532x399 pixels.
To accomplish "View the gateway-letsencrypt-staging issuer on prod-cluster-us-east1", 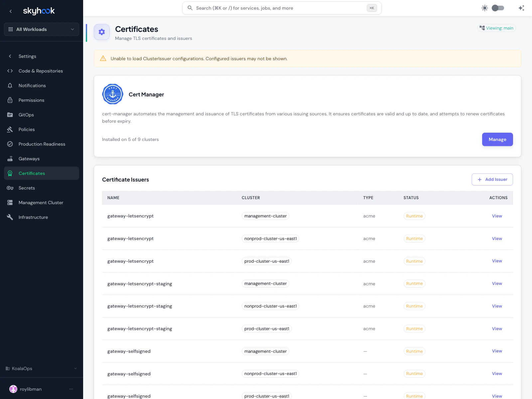I will coord(497,329).
